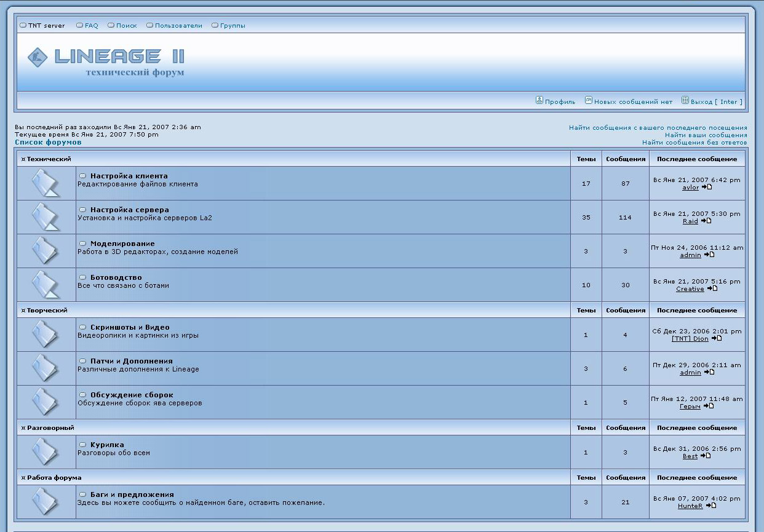Open the Технический category header
764x532 pixels.
[x=49, y=159]
